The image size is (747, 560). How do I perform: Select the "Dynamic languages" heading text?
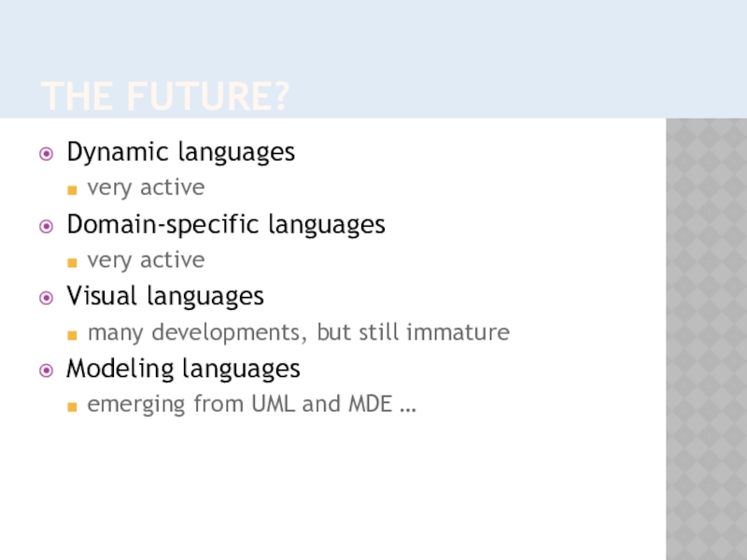pos(180,151)
